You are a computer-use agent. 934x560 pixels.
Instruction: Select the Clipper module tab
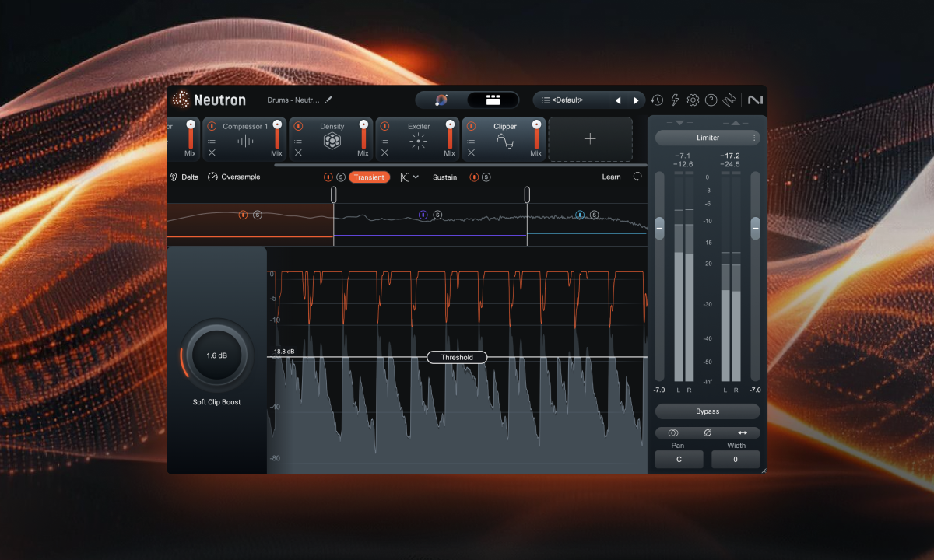pyautogui.click(x=505, y=140)
